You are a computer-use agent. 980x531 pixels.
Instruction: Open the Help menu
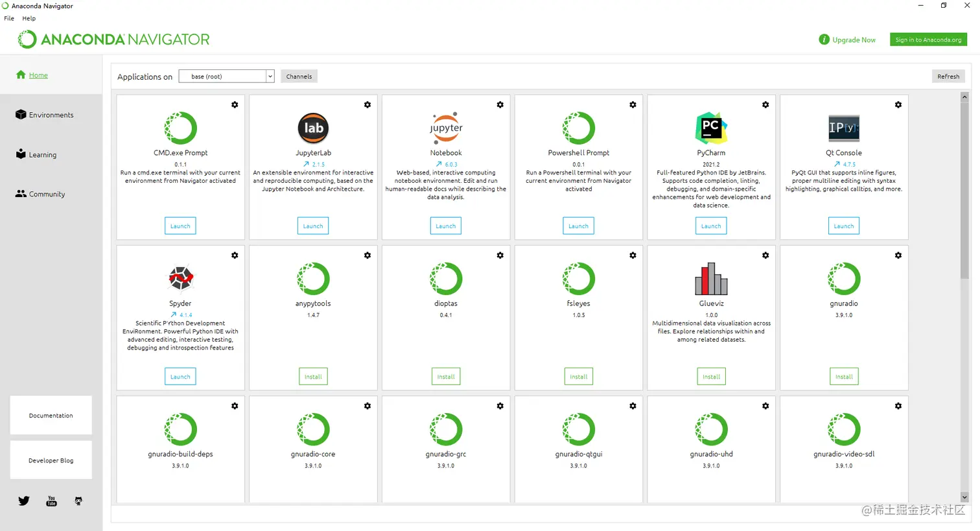click(29, 18)
